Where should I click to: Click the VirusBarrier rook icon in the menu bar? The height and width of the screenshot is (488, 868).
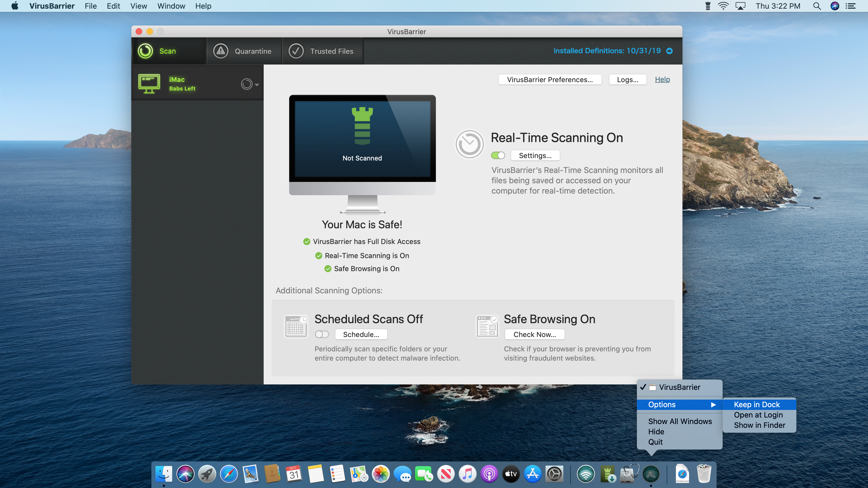[708, 6]
